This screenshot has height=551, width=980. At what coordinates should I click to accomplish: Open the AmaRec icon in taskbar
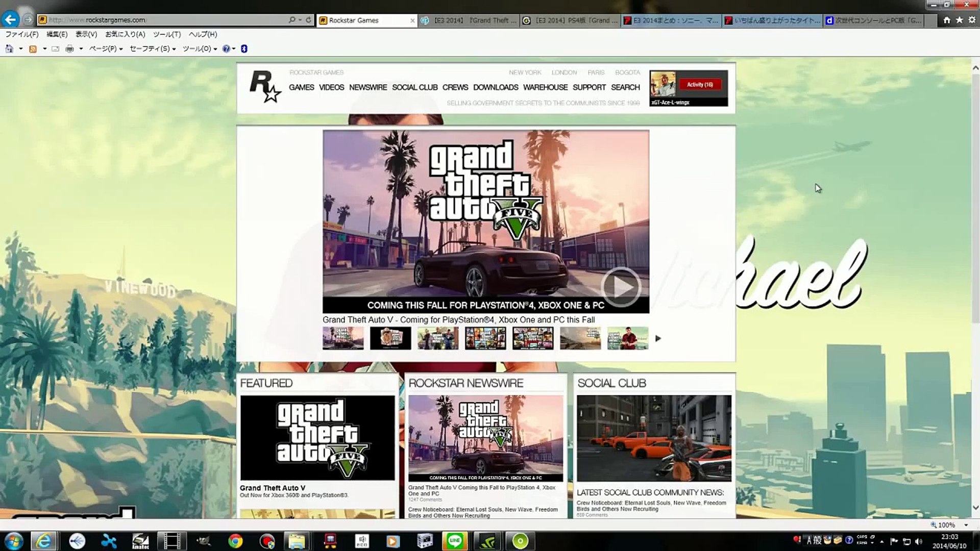(x=140, y=541)
